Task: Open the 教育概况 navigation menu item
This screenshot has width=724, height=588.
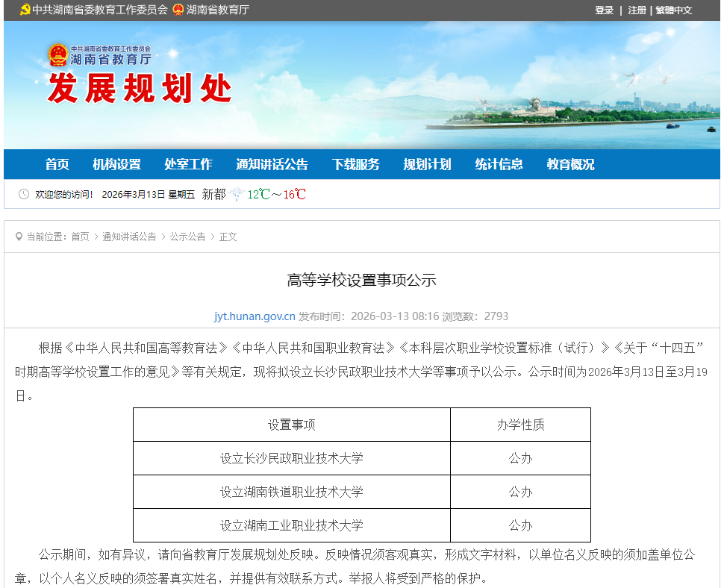Action: coord(572,164)
